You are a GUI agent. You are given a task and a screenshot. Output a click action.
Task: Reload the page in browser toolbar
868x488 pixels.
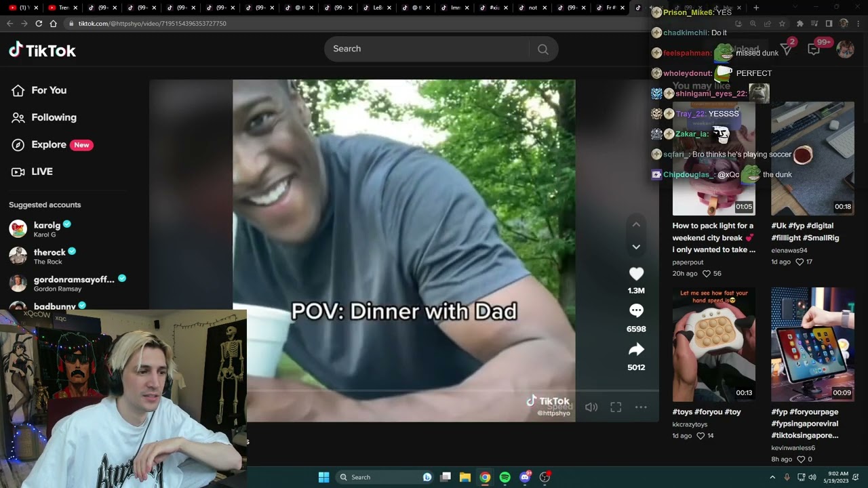click(x=39, y=23)
